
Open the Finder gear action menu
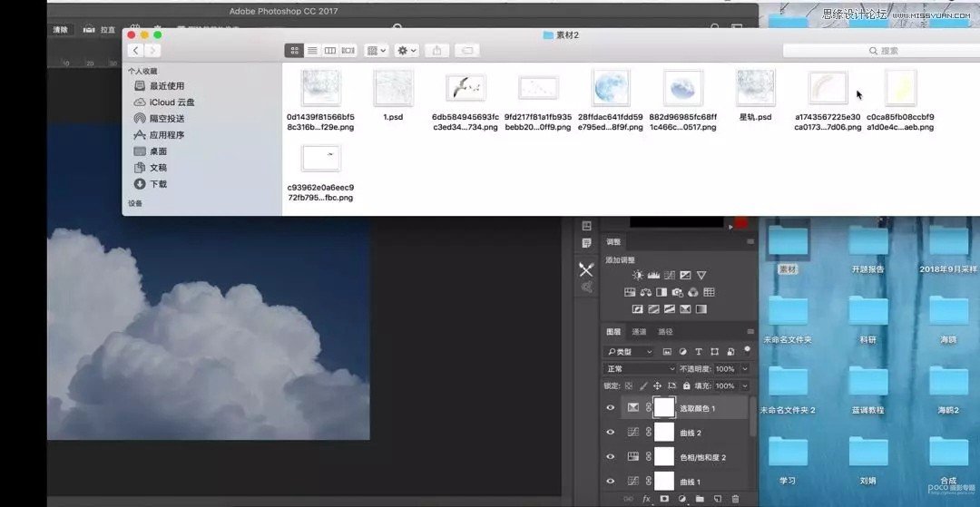[x=407, y=51]
